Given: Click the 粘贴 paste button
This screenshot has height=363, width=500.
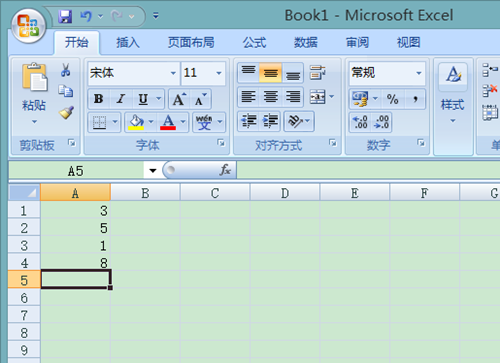Looking at the screenshot, I should (x=34, y=93).
